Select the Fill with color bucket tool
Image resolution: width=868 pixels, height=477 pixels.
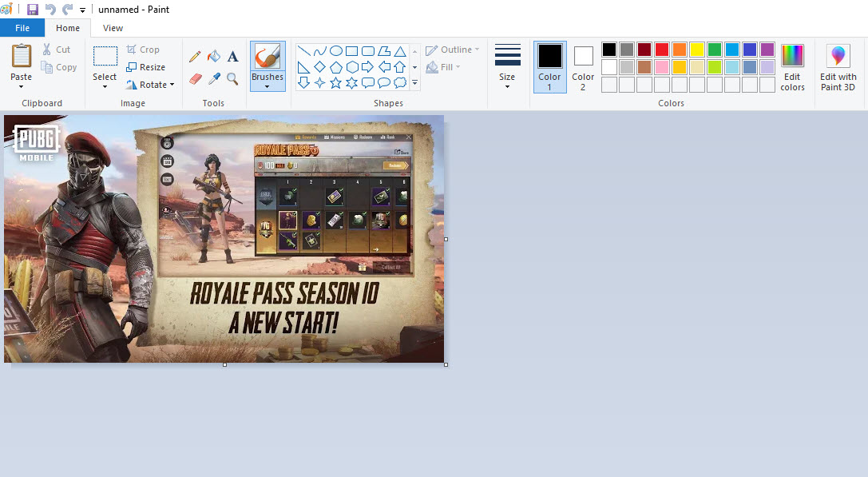click(214, 57)
